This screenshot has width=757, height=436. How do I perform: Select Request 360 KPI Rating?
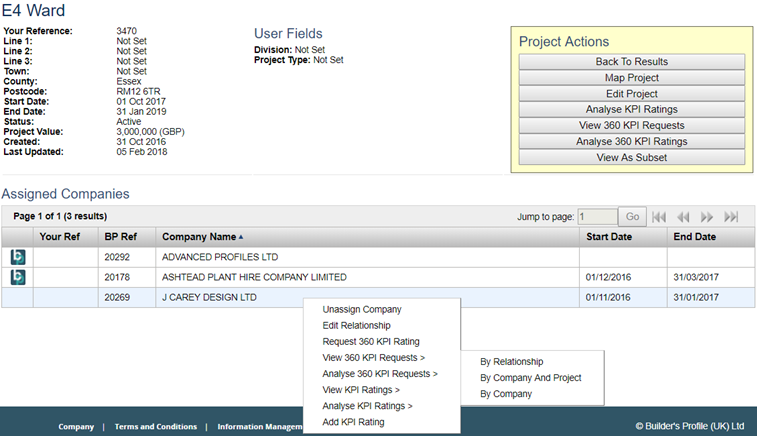click(x=371, y=342)
